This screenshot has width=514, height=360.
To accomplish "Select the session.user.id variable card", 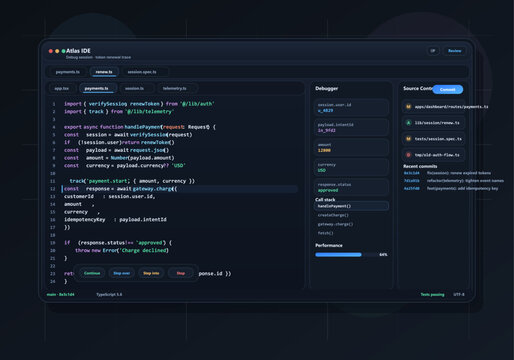I will [x=351, y=107].
